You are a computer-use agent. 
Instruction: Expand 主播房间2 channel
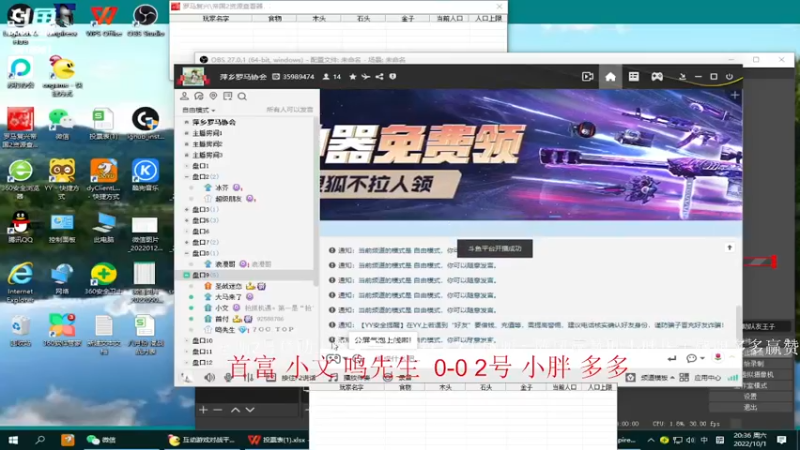point(187,144)
